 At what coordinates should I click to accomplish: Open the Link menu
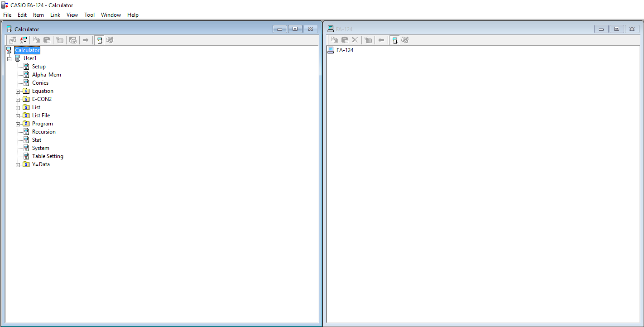55,15
